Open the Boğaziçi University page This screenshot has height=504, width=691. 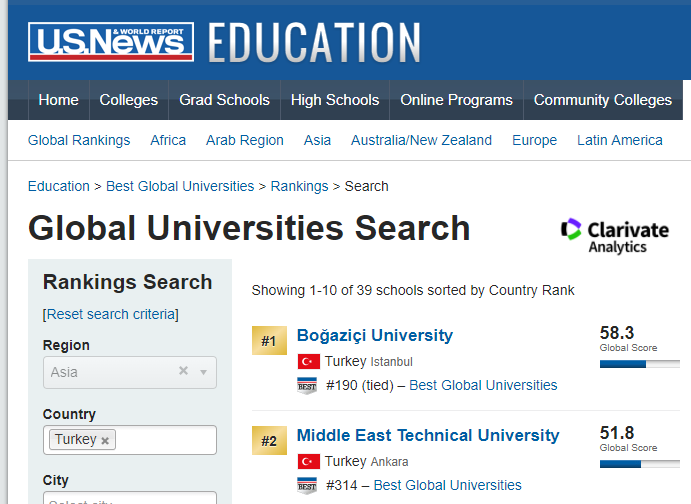[374, 335]
